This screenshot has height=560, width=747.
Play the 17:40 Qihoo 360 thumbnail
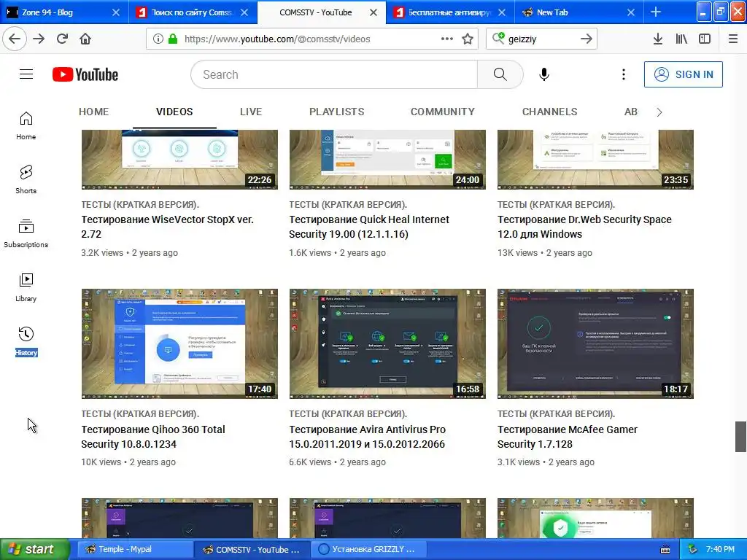coord(179,343)
